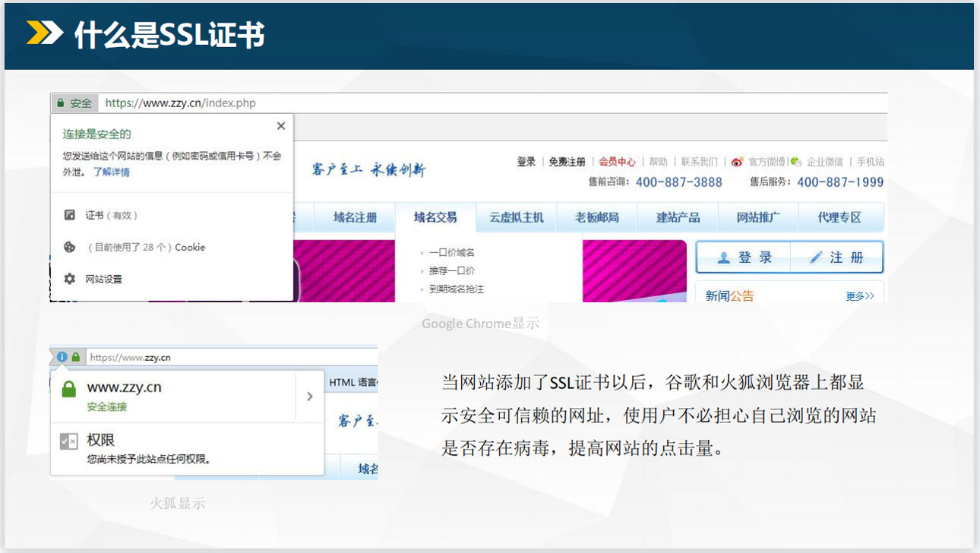This screenshot has height=553, width=980.
Task: Select the 云虚拟主机 navigation tab
Action: tap(517, 217)
